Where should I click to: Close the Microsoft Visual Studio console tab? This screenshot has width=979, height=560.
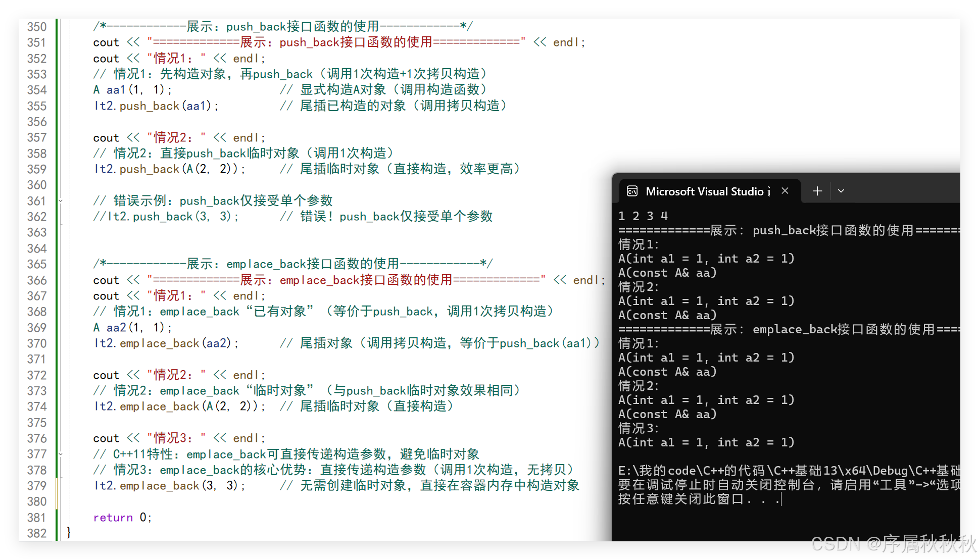click(785, 191)
